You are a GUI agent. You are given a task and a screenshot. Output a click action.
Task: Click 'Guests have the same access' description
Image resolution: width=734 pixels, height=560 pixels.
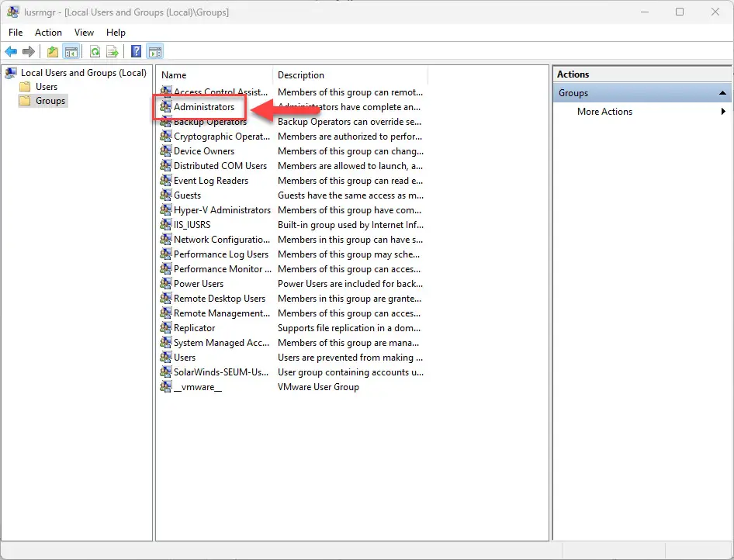click(x=350, y=195)
